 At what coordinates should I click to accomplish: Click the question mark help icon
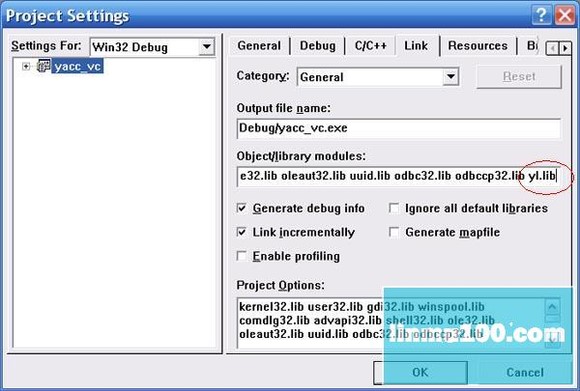point(541,15)
